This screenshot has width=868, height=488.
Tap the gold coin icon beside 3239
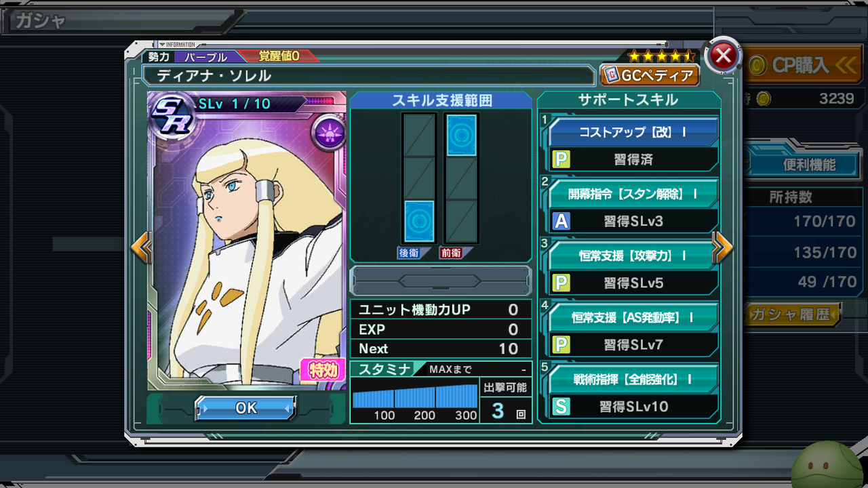point(764,99)
